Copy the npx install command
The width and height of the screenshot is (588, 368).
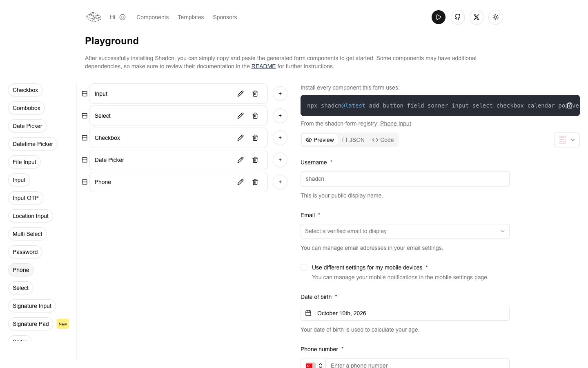tap(569, 105)
